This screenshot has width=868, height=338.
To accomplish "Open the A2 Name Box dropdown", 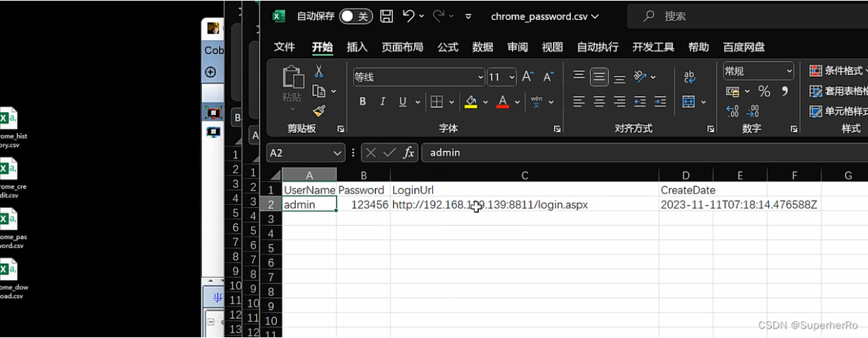I will [338, 152].
